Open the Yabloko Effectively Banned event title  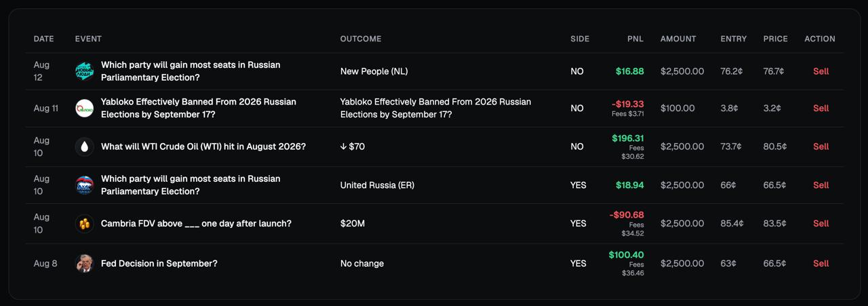(x=199, y=108)
